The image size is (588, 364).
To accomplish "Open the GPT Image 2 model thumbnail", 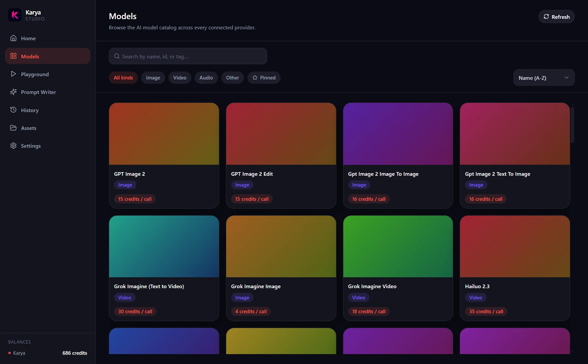I will pos(164,134).
